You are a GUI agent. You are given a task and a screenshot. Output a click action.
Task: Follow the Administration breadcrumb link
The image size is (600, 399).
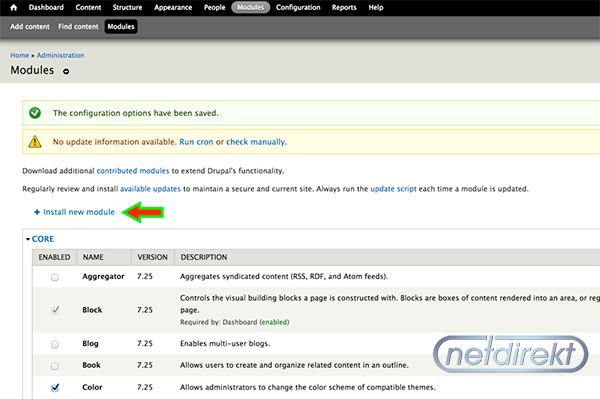(x=60, y=55)
